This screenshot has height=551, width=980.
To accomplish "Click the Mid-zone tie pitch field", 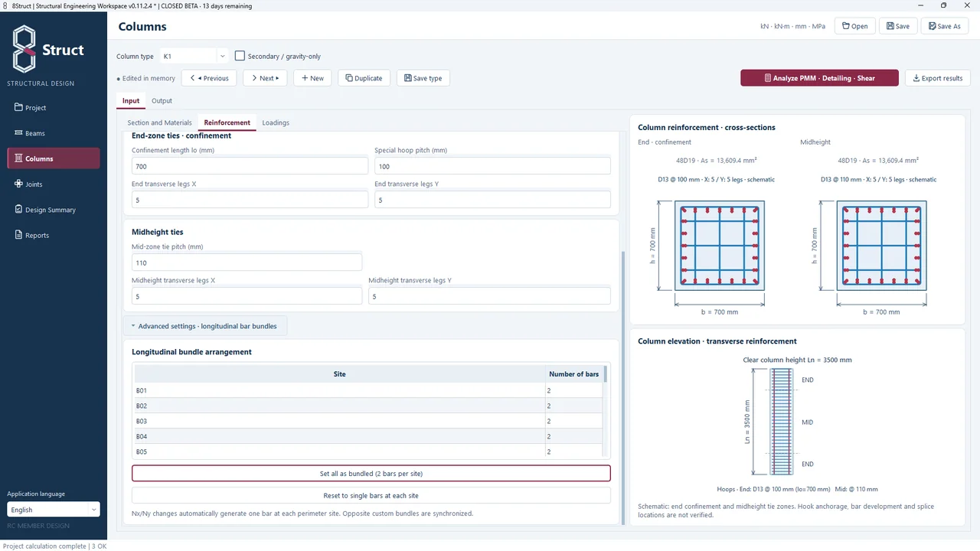I will pos(247,262).
